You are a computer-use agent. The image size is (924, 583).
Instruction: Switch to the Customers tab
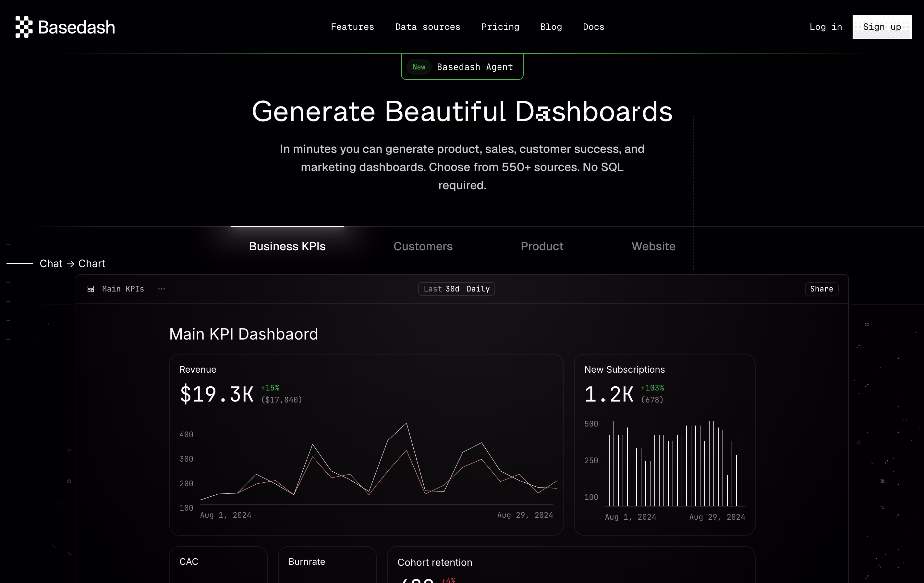pos(423,246)
